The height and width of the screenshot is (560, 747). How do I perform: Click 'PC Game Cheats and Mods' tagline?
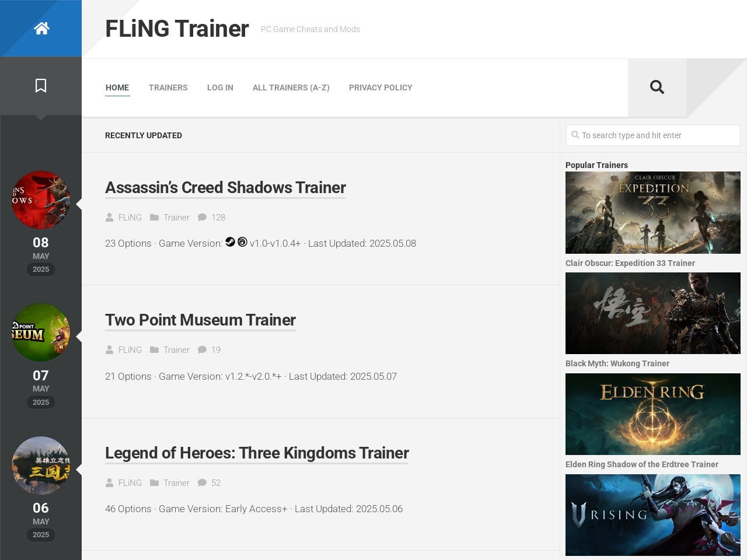[x=310, y=29]
